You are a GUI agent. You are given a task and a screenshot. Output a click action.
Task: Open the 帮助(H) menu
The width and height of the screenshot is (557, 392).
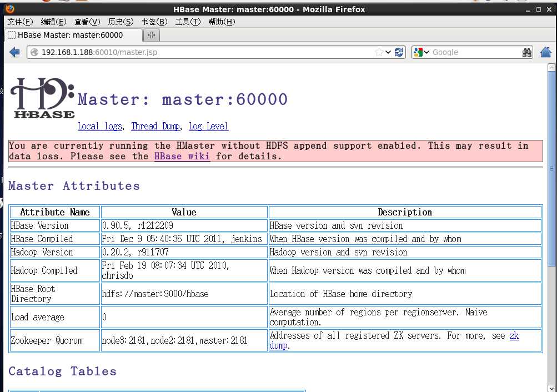(x=222, y=22)
